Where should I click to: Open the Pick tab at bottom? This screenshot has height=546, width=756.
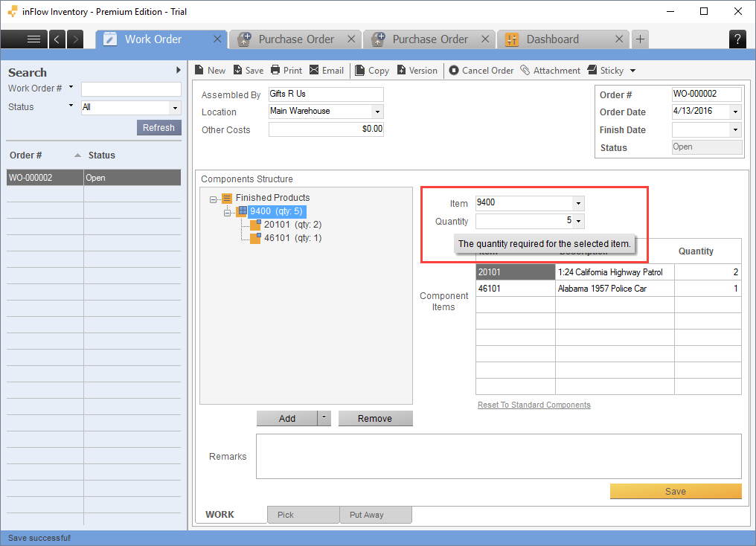tap(304, 515)
